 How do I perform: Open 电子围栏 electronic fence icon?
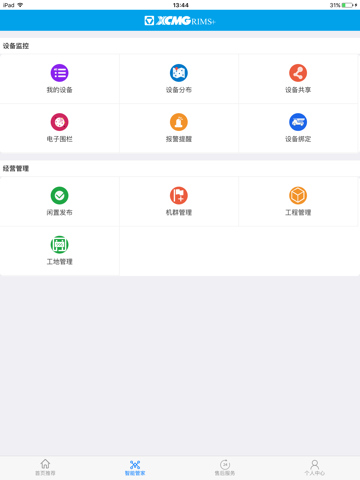(59, 122)
